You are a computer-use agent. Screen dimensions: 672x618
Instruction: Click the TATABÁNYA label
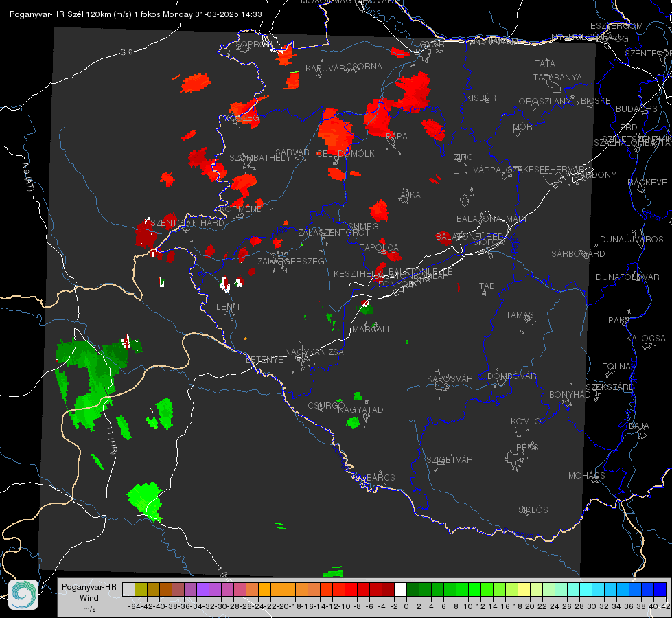click(x=557, y=77)
